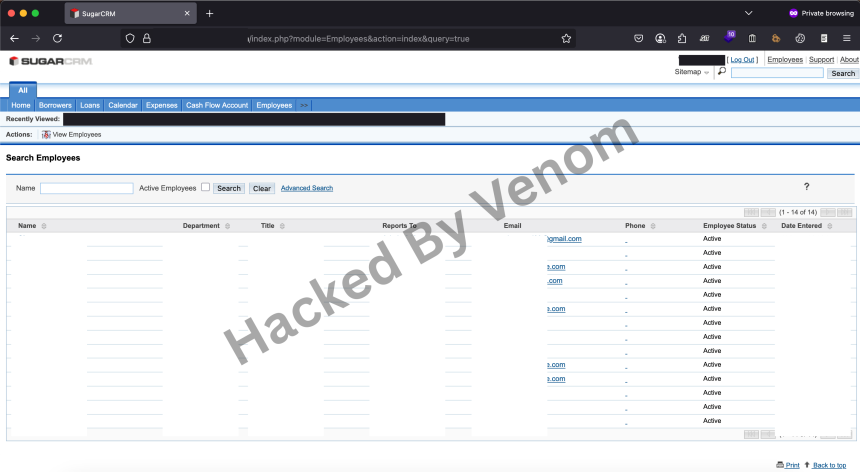Sort the table by Name column arrows
860x472 pixels.
44,226
